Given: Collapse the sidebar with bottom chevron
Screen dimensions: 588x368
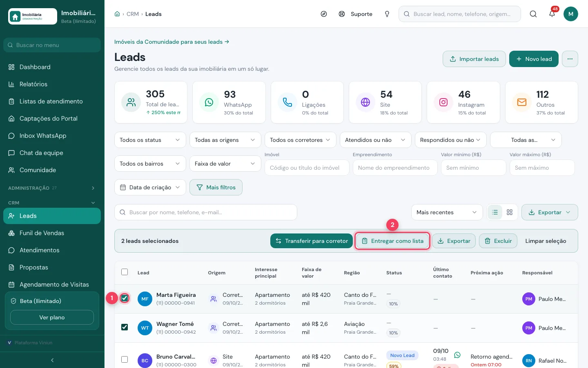Looking at the screenshot, I should (52, 360).
